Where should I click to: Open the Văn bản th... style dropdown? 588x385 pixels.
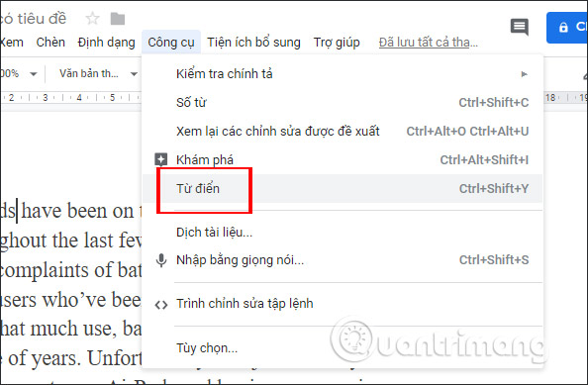point(98,73)
